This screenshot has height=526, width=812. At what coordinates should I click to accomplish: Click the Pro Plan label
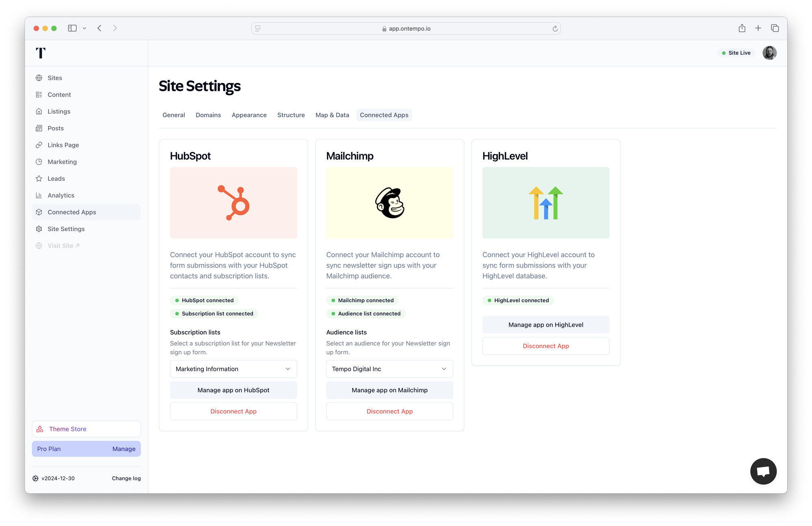coord(49,449)
